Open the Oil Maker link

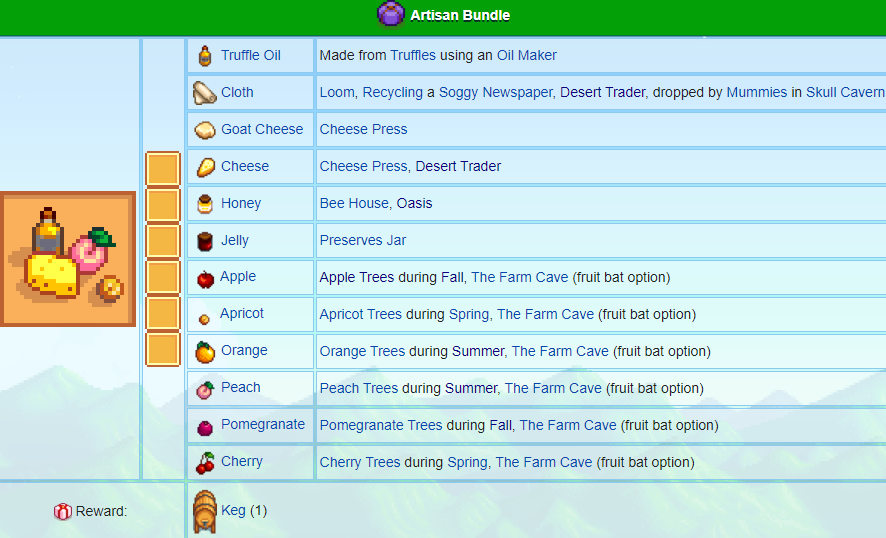(x=526, y=55)
